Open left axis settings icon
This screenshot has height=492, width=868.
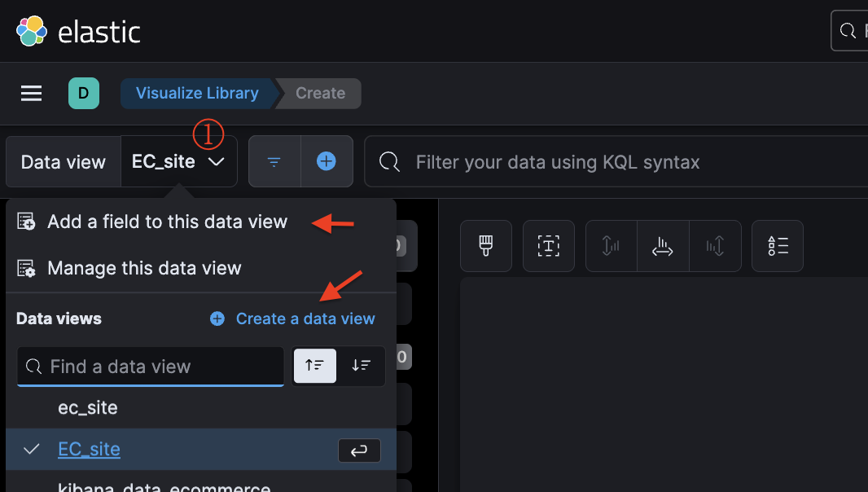(612, 246)
